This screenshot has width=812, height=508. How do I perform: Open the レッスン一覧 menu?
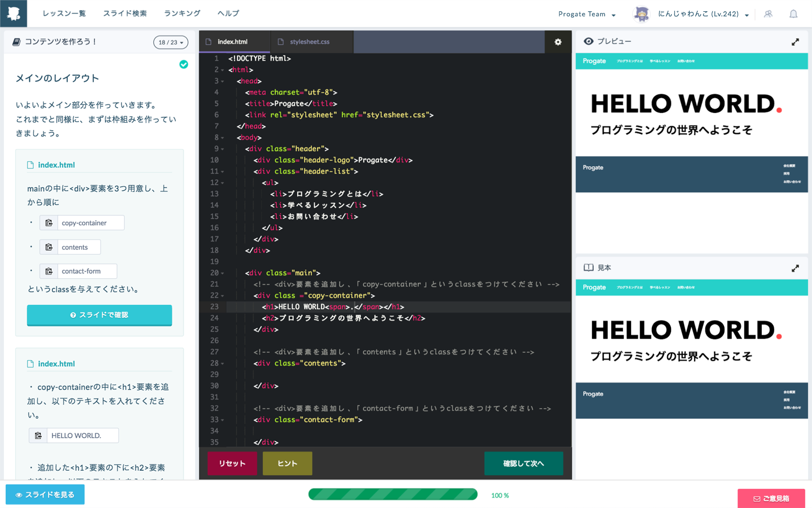coord(64,14)
